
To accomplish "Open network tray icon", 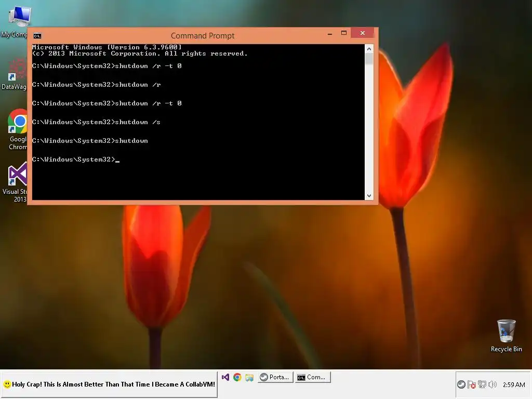I will click(482, 384).
